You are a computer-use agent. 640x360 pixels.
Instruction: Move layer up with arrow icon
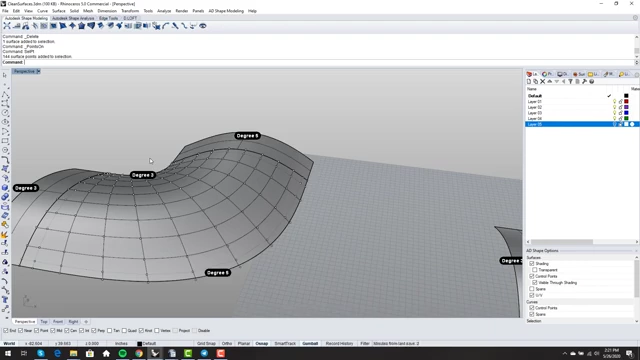coord(549,82)
